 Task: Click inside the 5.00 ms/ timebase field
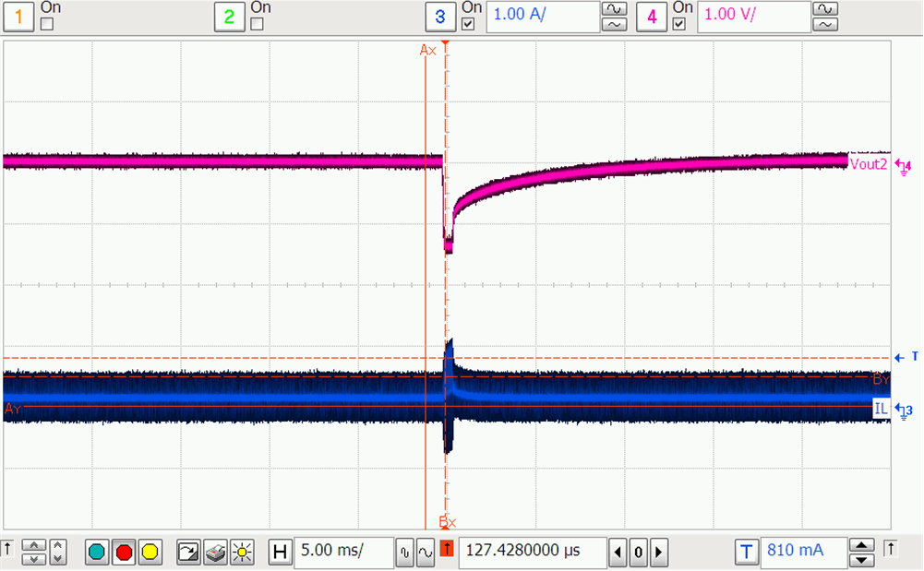coord(343,552)
